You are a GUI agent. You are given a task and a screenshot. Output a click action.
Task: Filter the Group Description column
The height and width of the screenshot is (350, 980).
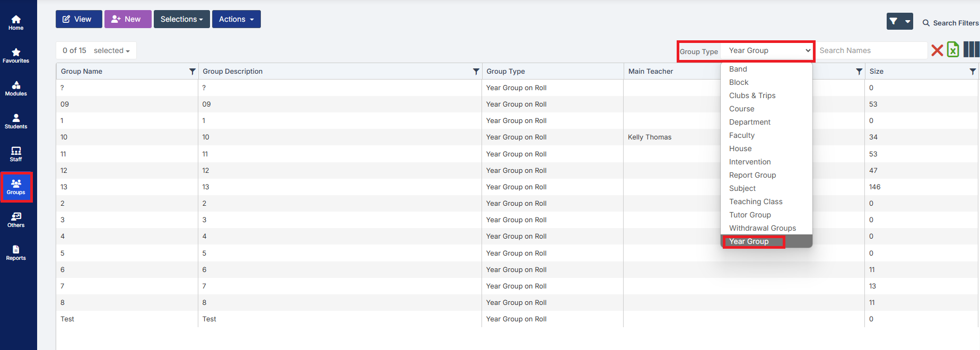pos(476,72)
